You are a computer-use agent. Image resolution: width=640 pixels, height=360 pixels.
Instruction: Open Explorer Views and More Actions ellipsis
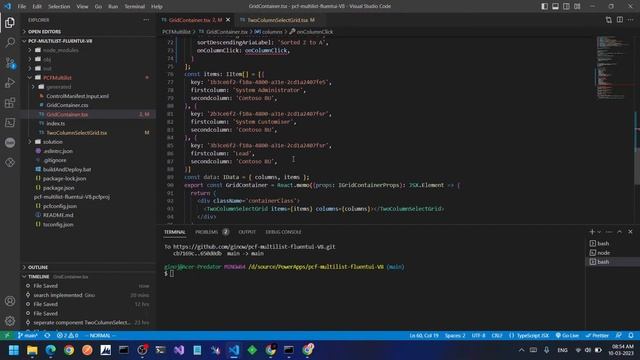pyautogui.click(x=146, y=20)
